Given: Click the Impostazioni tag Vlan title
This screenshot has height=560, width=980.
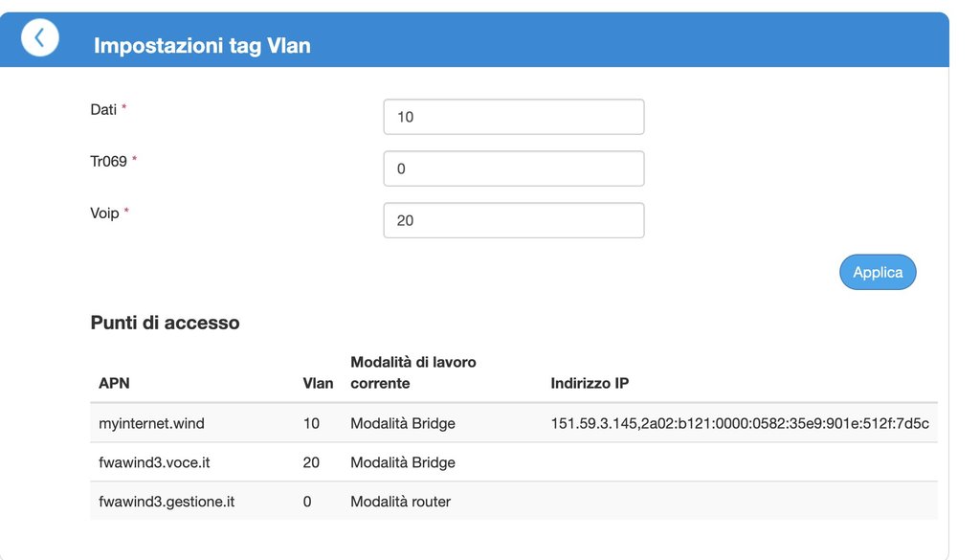Looking at the screenshot, I should (x=202, y=45).
